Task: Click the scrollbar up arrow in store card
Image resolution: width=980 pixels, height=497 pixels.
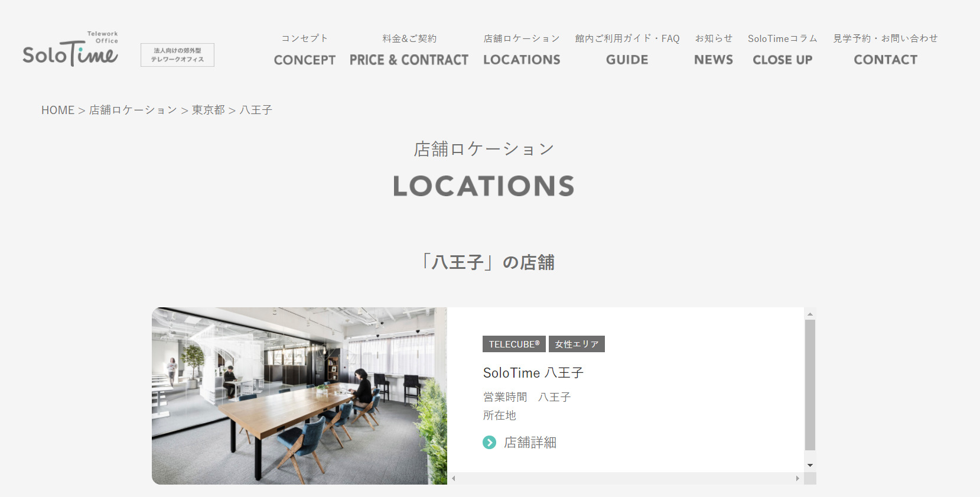Action: click(810, 314)
